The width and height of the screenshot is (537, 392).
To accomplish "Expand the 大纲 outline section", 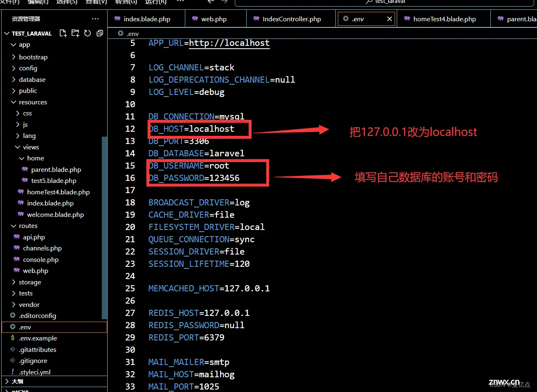I will [7, 381].
